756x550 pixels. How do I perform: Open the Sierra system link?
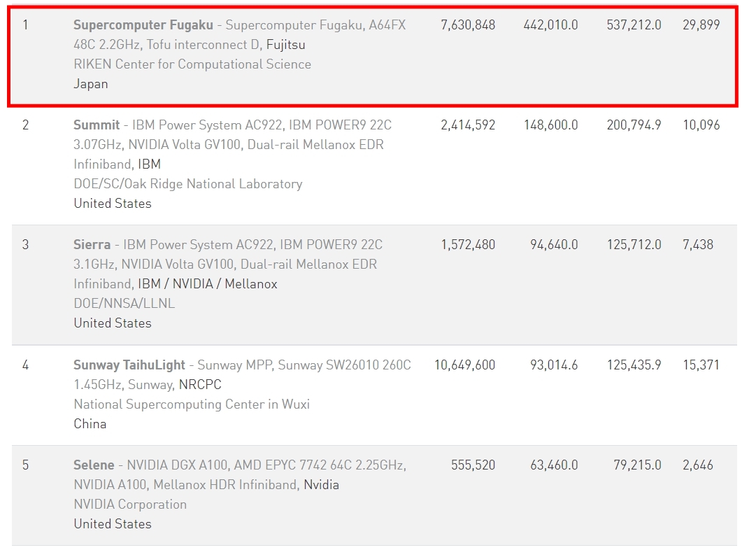click(x=92, y=245)
